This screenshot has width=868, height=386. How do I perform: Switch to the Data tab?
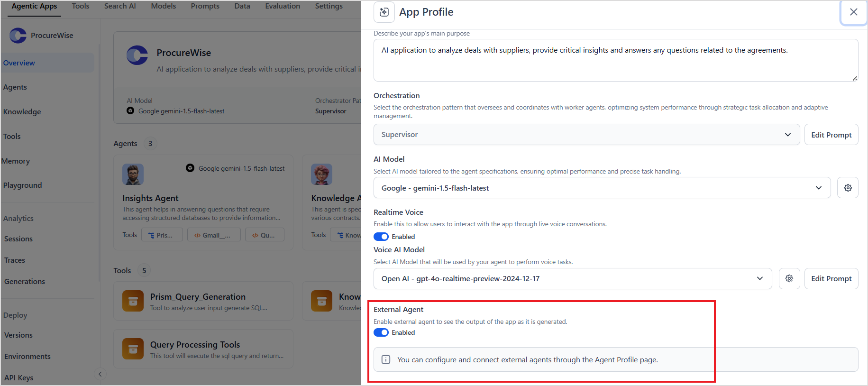pyautogui.click(x=242, y=6)
